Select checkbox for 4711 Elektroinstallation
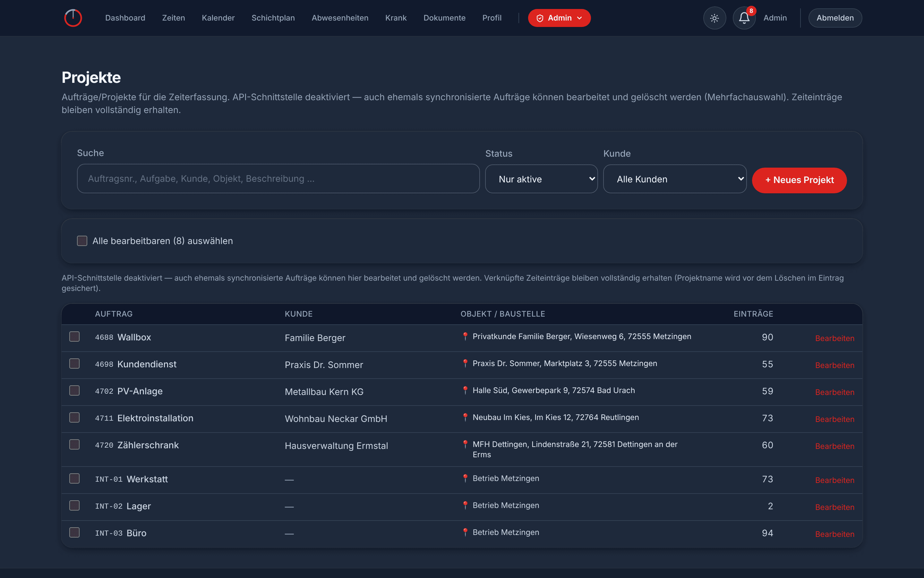 74,417
